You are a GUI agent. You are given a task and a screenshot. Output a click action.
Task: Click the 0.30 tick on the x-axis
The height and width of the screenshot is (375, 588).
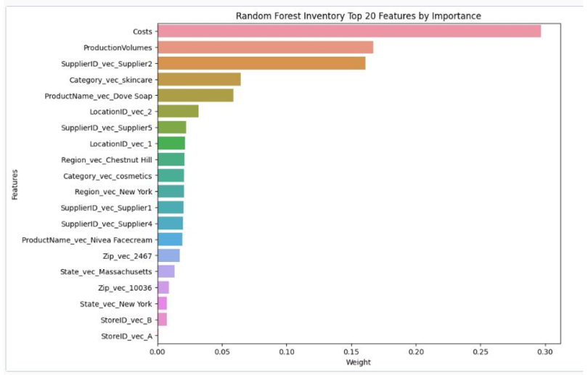pos(543,351)
